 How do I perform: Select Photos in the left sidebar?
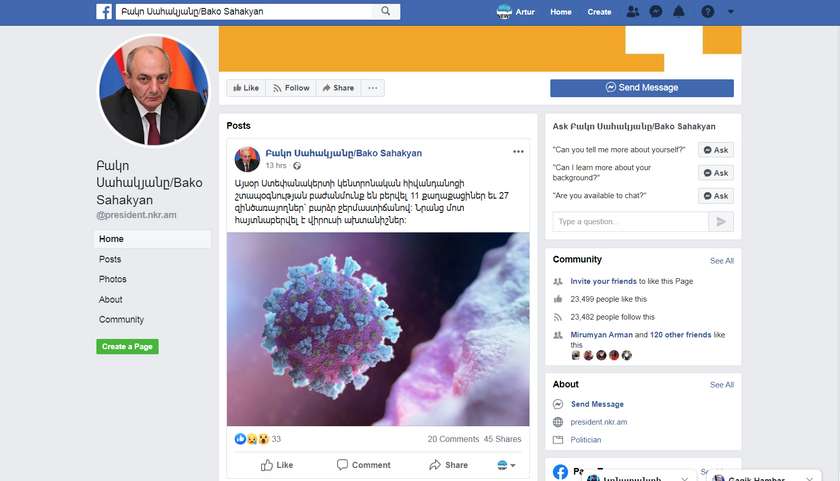pyautogui.click(x=113, y=279)
